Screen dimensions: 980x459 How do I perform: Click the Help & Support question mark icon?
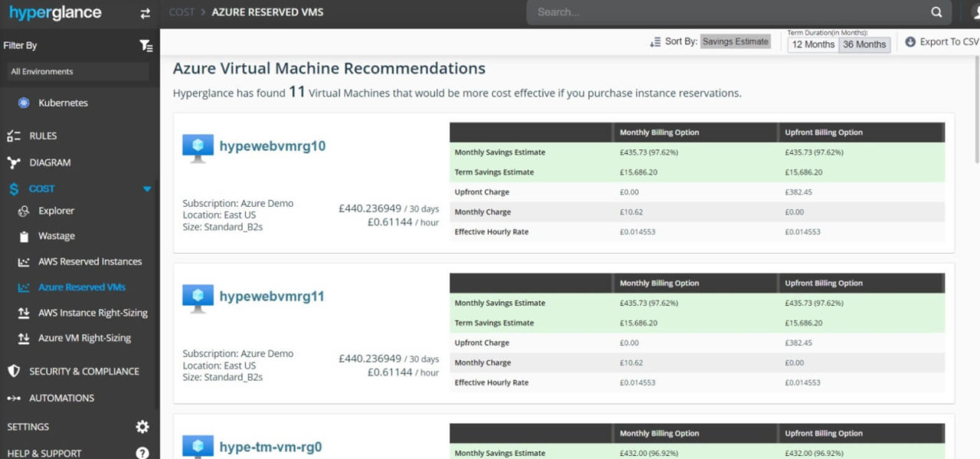pos(142,452)
